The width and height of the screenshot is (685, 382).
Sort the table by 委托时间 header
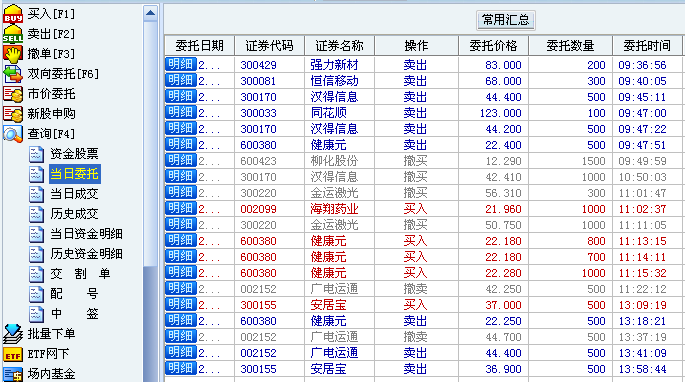click(x=647, y=45)
